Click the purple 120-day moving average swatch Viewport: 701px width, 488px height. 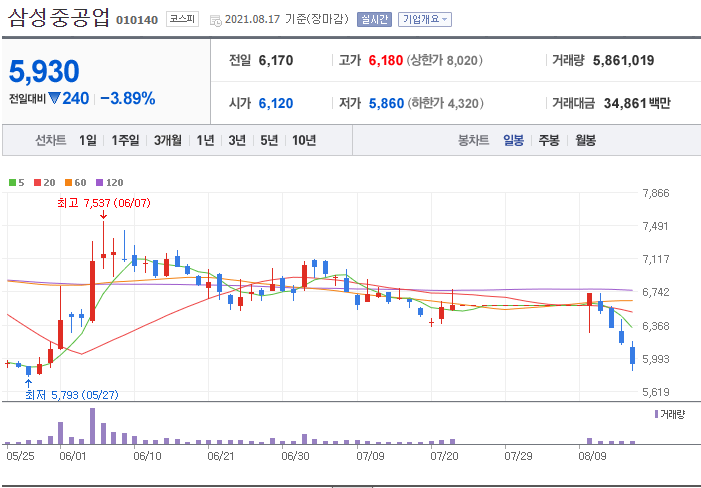coord(100,182)
